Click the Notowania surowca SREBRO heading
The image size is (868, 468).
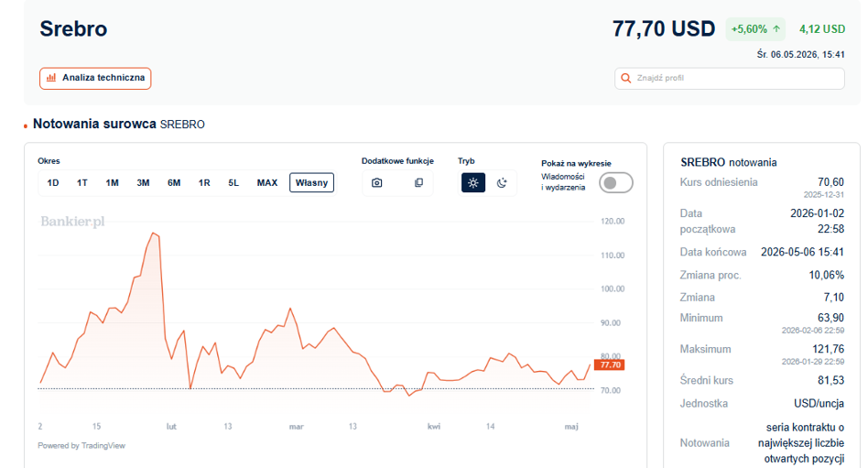118,124
